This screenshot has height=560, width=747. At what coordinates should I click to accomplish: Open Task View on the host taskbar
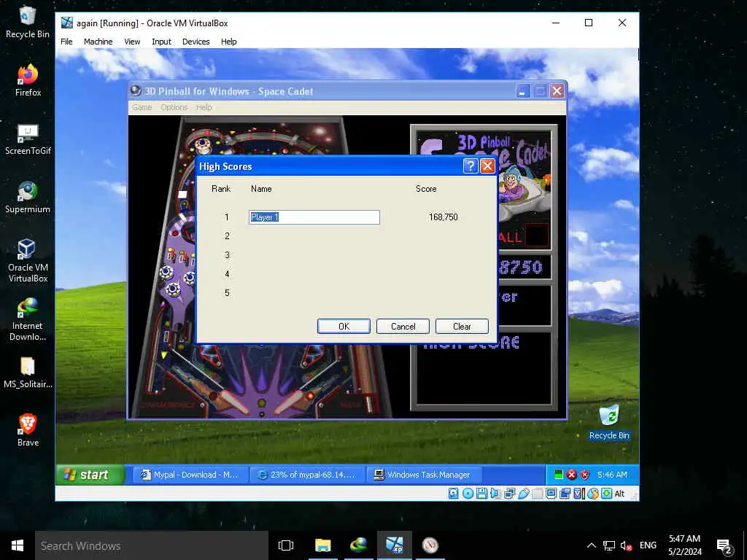(x=286, y=545)
